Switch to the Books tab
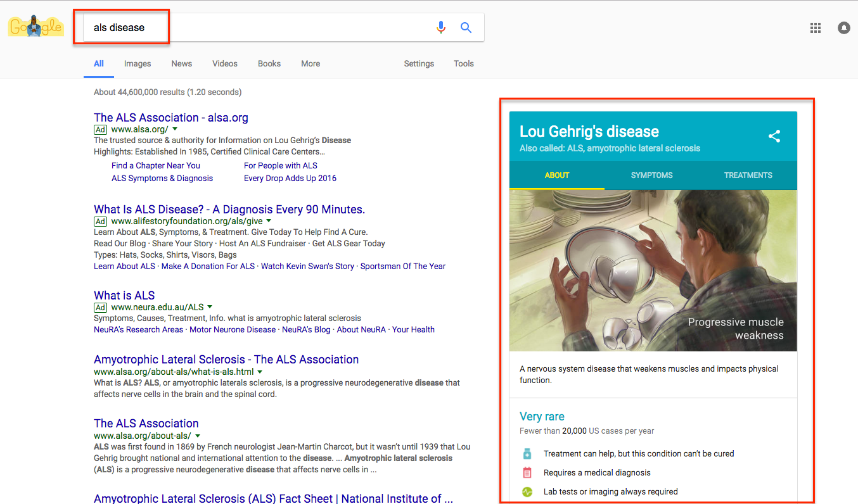The image size is (858, 504). (x=269, y=63)
